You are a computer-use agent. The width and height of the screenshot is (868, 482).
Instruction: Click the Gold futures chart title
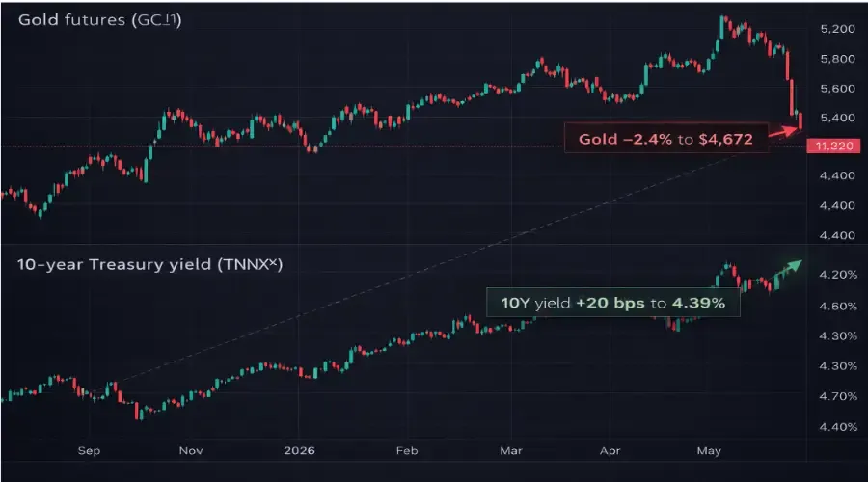tap(99, 20)
